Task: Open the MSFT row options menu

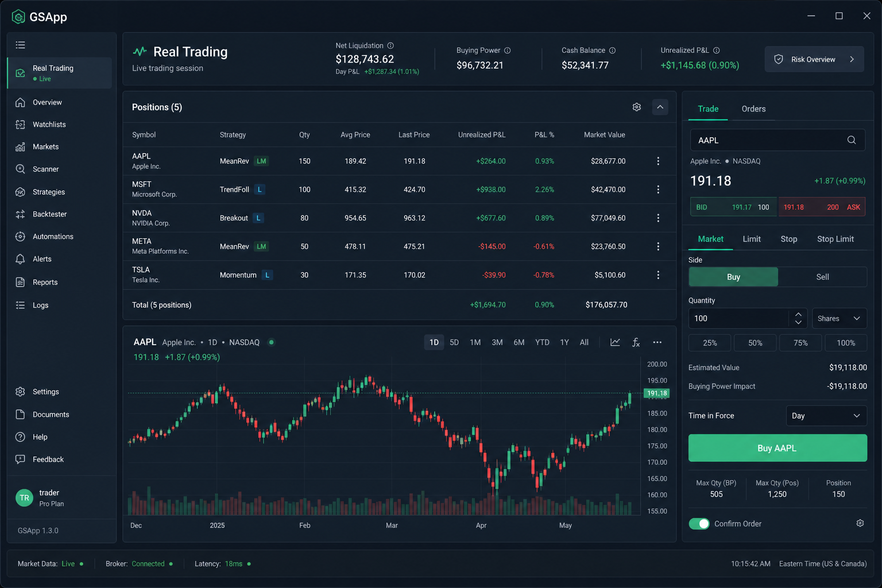Action: (658, 189)
